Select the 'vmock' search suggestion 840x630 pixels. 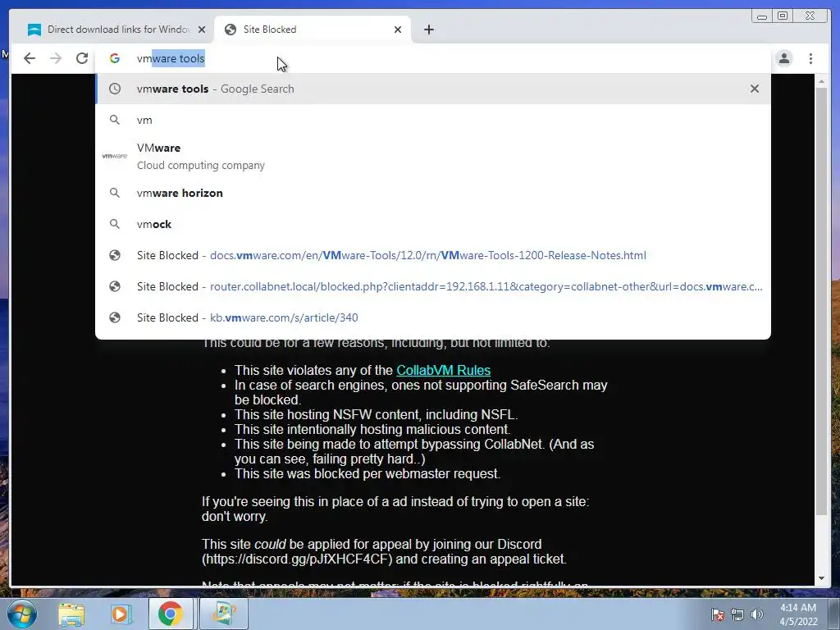(433, 224)
